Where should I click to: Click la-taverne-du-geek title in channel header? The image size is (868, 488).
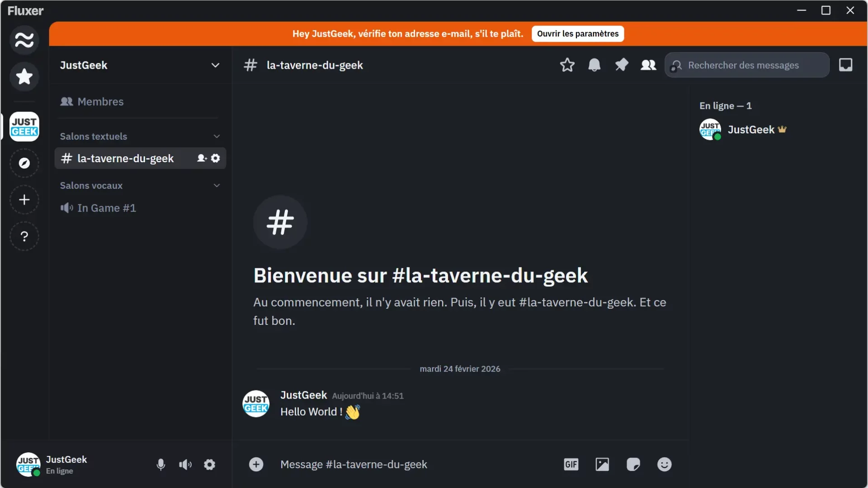coord(315,65)
